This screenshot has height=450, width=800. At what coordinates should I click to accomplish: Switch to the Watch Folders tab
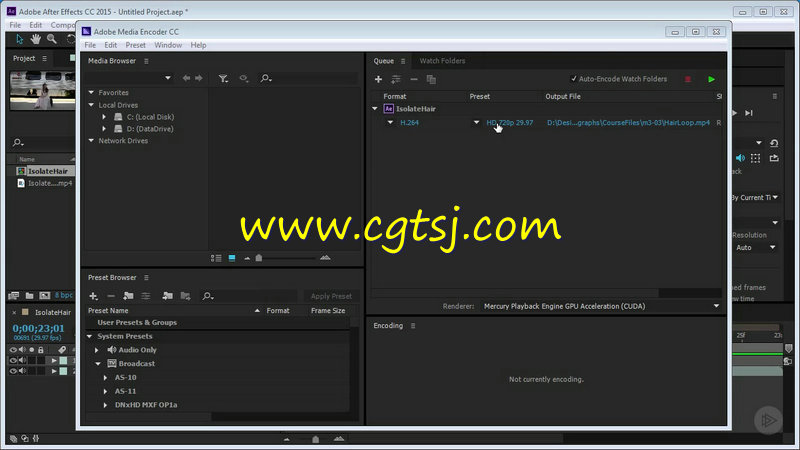[442, 61]
